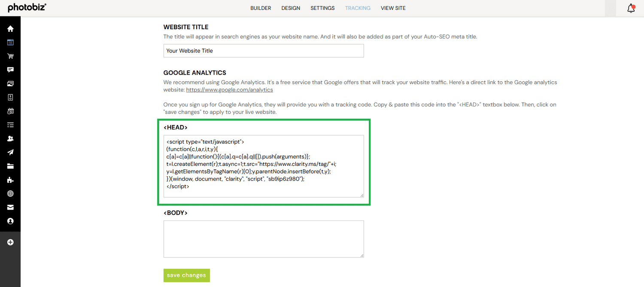This screenshot has width=644, height=287.
Task: Open the puzzle piece integrations icon
Action: (10, 180)
